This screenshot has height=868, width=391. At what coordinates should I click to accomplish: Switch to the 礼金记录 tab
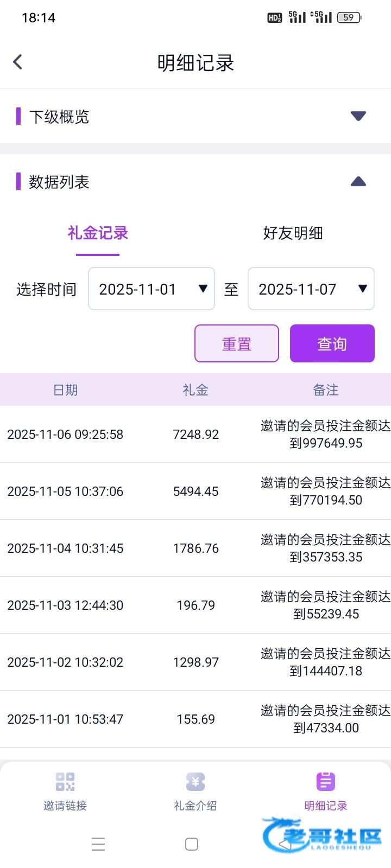pos(98,233)
